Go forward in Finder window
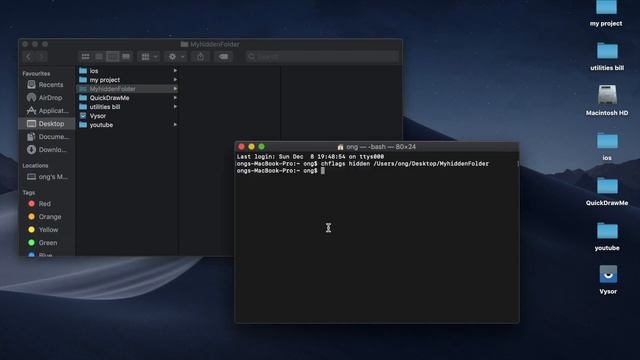640x360 pixels. [x=41, y=56]
